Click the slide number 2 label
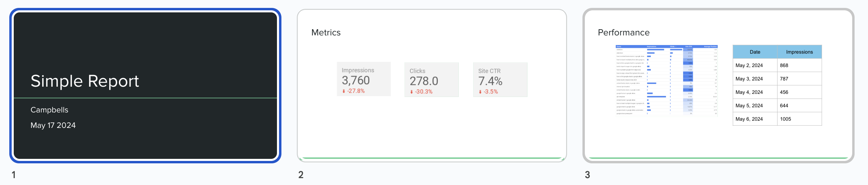This screenshot has height=185, width=868. pyautogui.click(x=301, y=175)
